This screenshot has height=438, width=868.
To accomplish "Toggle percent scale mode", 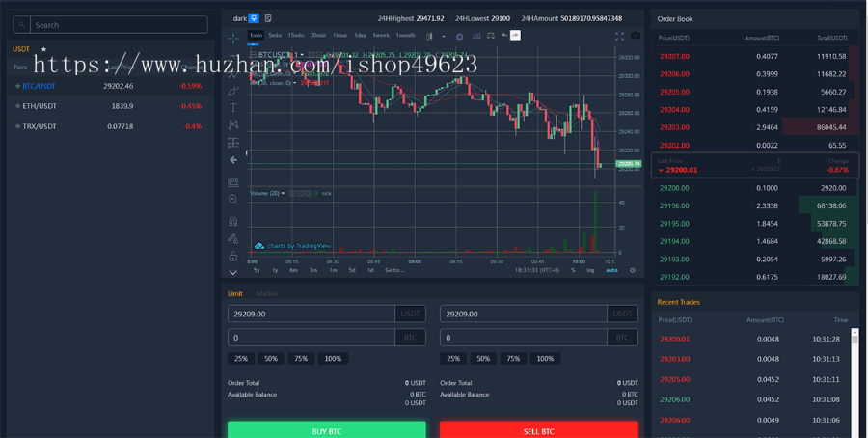I will (x=573, y=270).
